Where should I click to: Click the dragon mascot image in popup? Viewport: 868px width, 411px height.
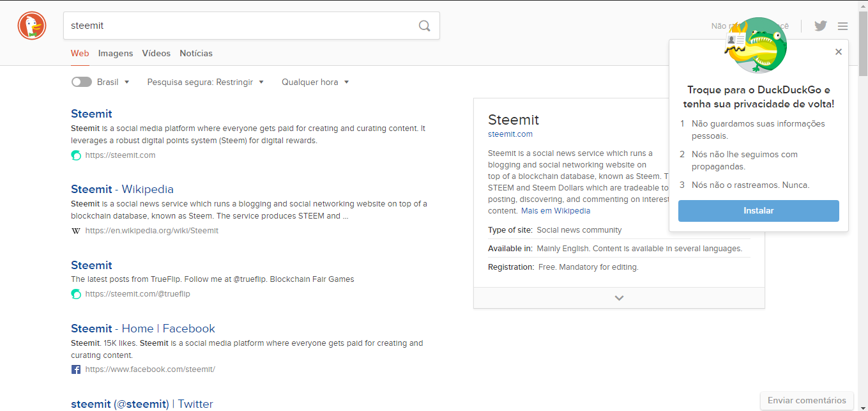coord(756,45)
